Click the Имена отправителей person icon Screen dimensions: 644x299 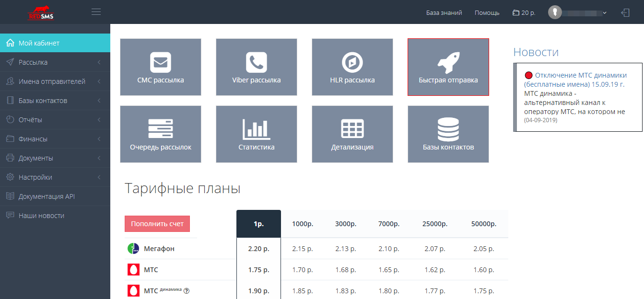(x=10, y=81)
